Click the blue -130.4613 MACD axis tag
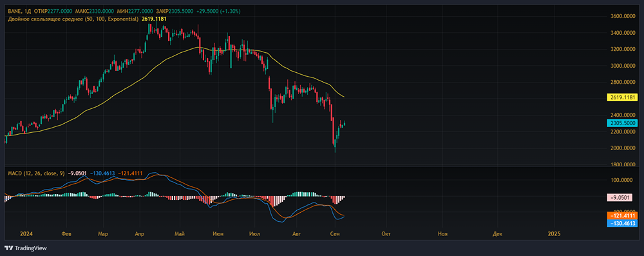Image resolution: width=644 pixels, height=256 pixels. point(621,224)
